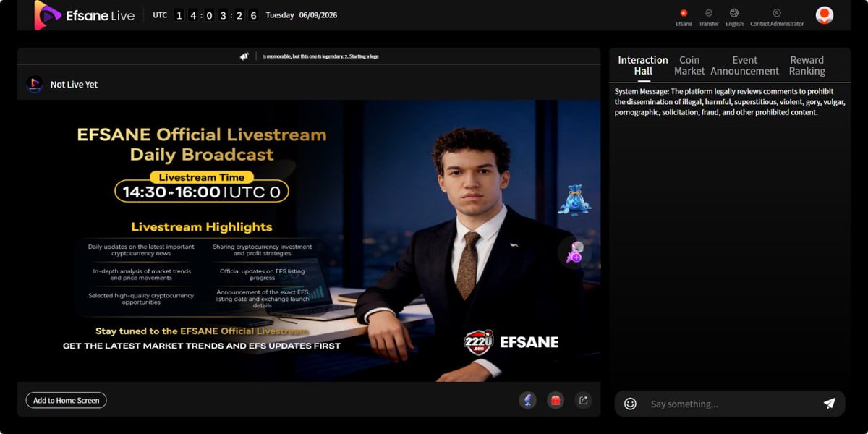Click the Livestream Highlights heading
868x434 pixels.
pos(202,227)
